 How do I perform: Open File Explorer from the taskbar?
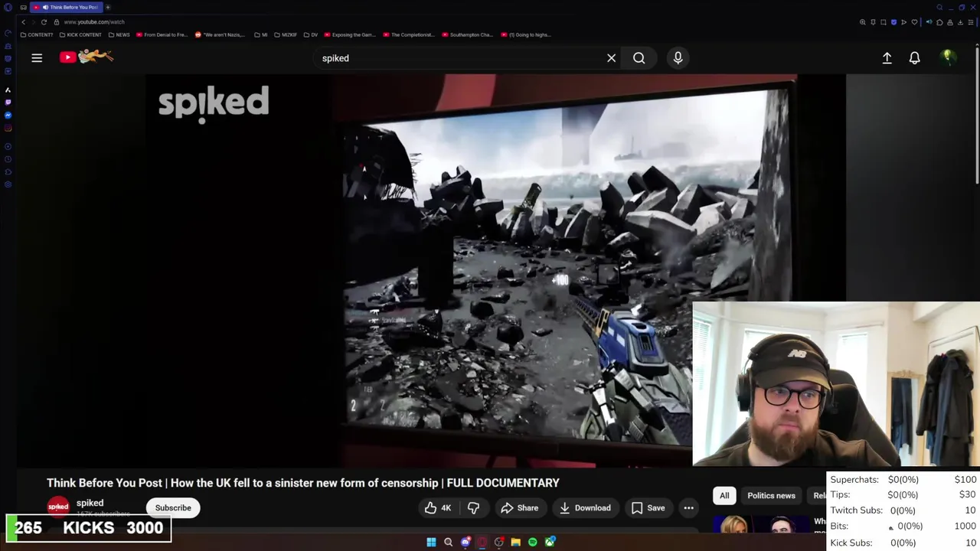coord(516,542)
